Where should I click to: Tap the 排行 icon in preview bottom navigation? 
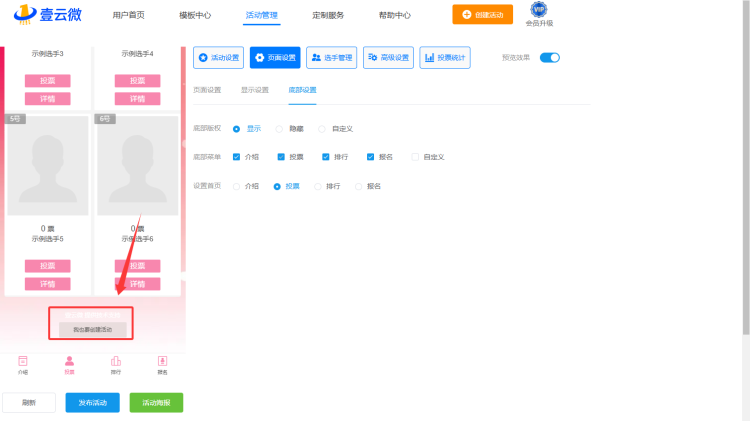pyautogui.click(x=116, y=361)
